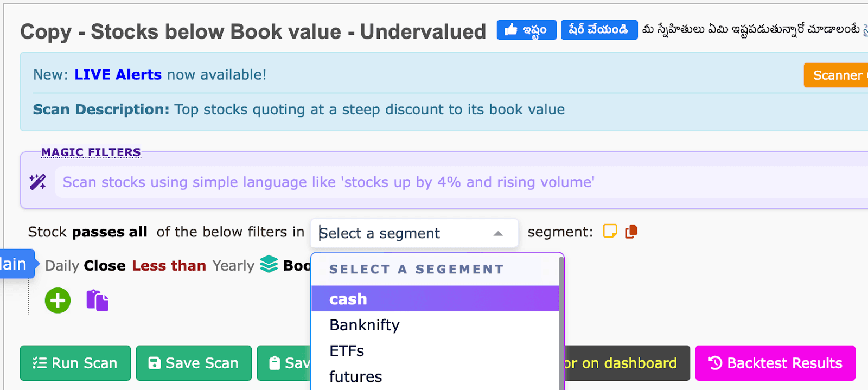Viewport: 868px width, 390px height.
Task: Click the segment dropdown list scrollbar
Action: tap(561, 320)
